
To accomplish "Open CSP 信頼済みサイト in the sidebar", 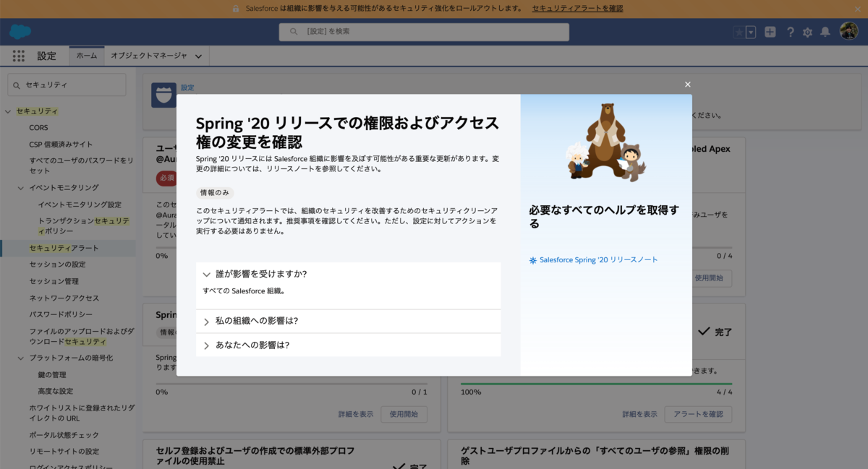I will [61, 144].
